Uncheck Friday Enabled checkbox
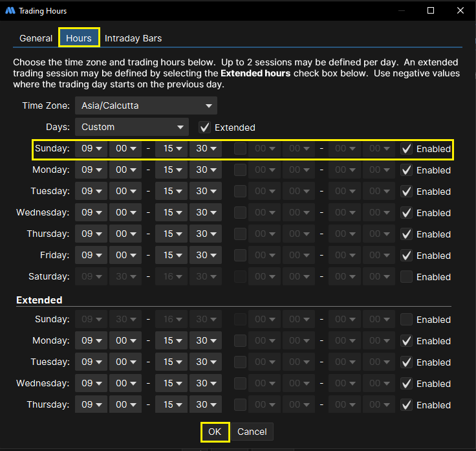 click(x=406, y=256)
